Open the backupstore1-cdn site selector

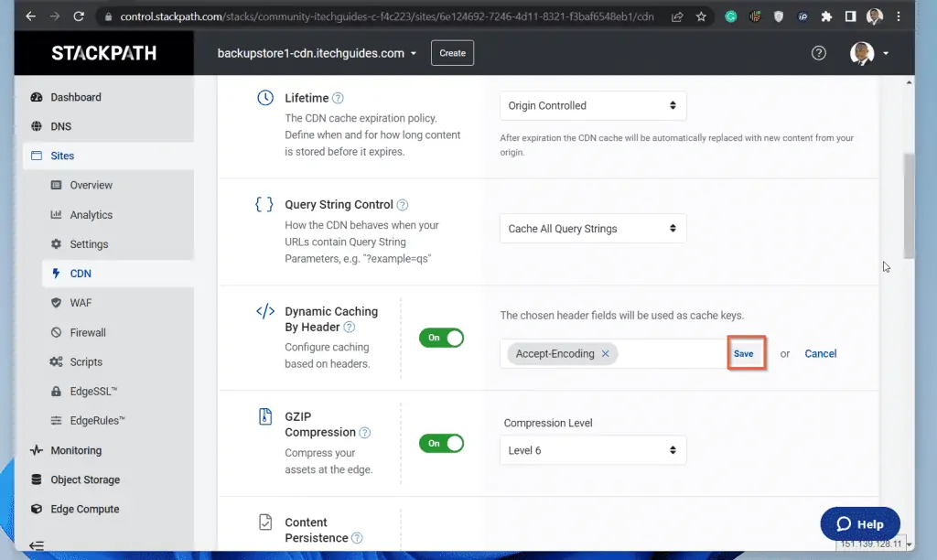coord(317,53)
